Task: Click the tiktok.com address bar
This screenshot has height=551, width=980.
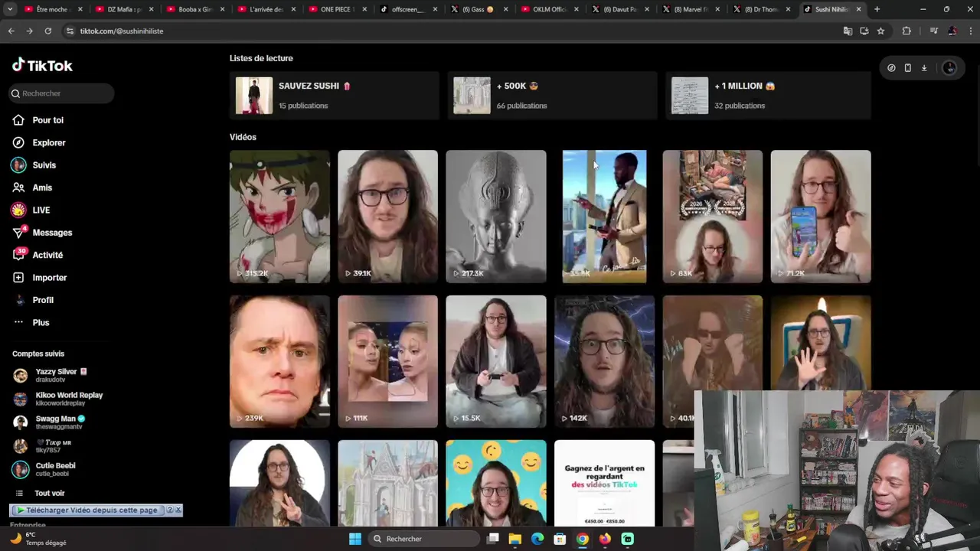Action: (x=452, y=31)
